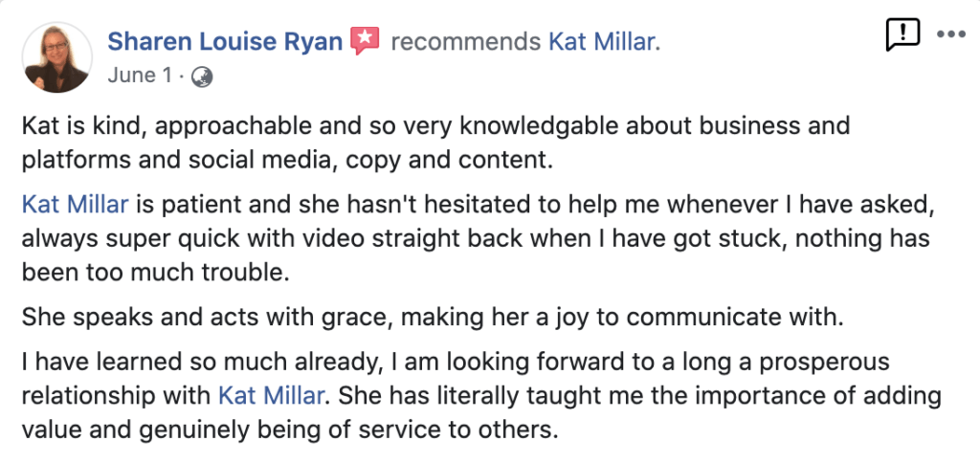Click the Sharen Louise Ryan name link

tap(226, 41)
